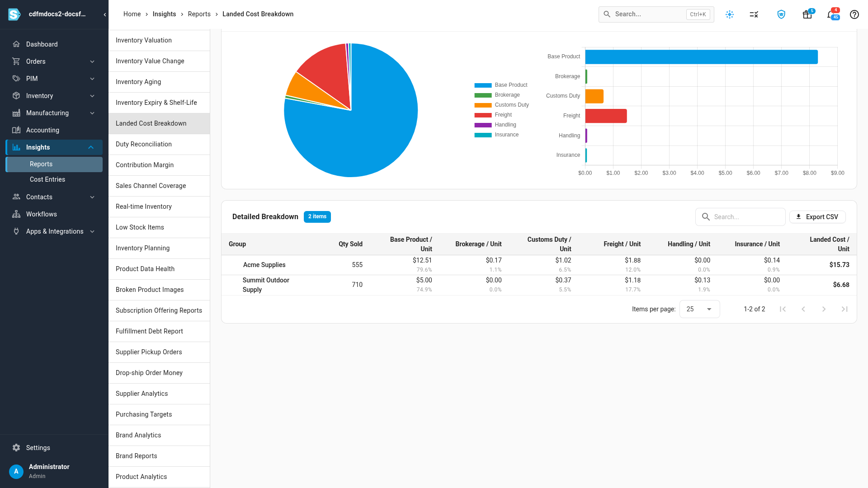The height and width of the screenshot is (488, 868).
Task: Expand the Orders menu chevron
Action: [x=92, y=61]
